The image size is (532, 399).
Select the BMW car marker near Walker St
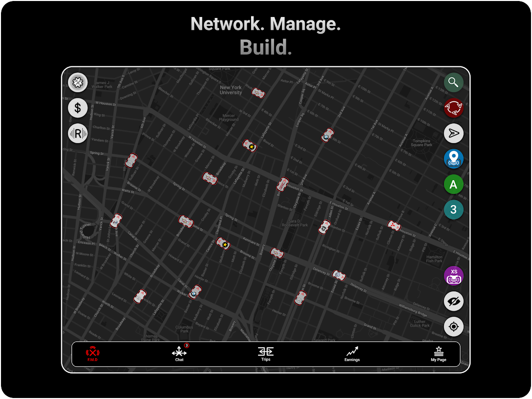[195, 292]
